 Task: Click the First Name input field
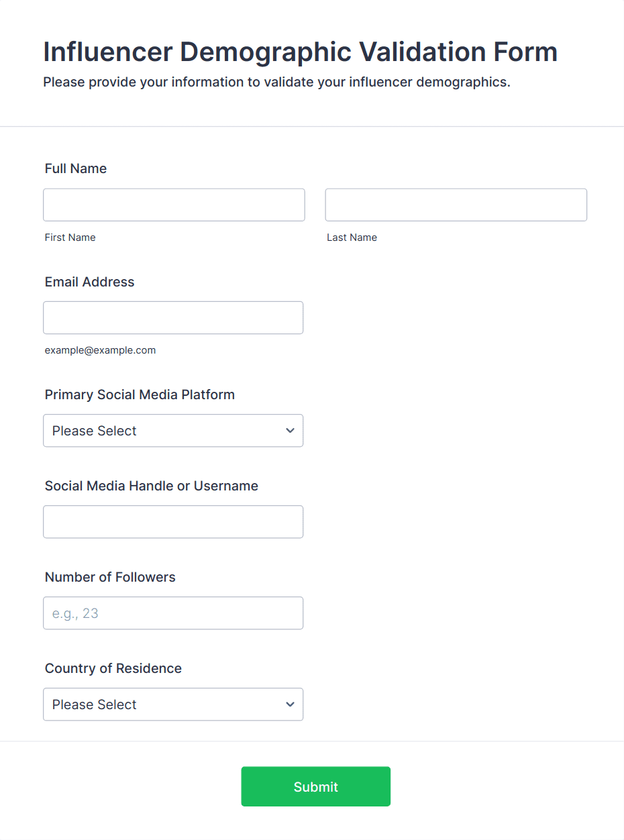pyautogui.click(x=174, y=205)
